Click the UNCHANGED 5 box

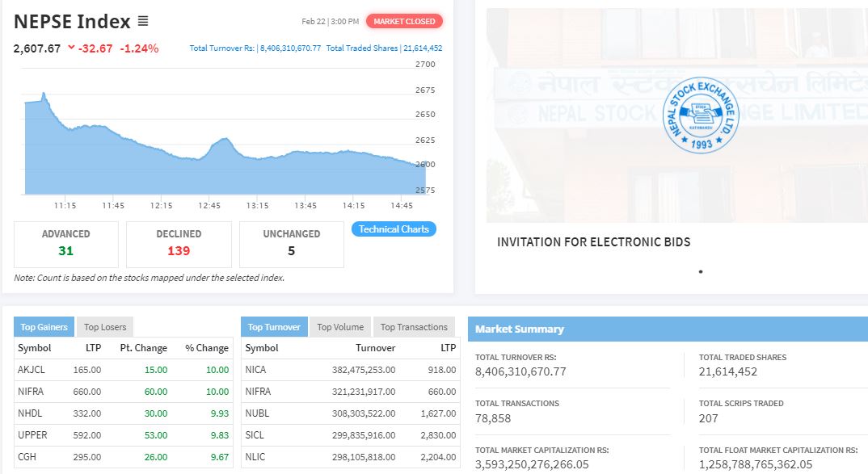(292, 244)
